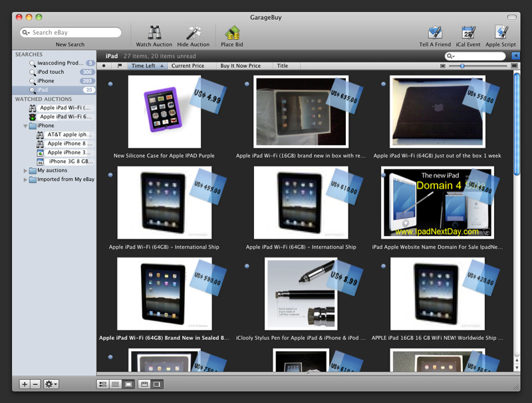This screenshot has height=403, width=532.
Task: Open Apple iPad Wi-Fi (16GB) brand new thumbnail
Action: coord(301,112)
